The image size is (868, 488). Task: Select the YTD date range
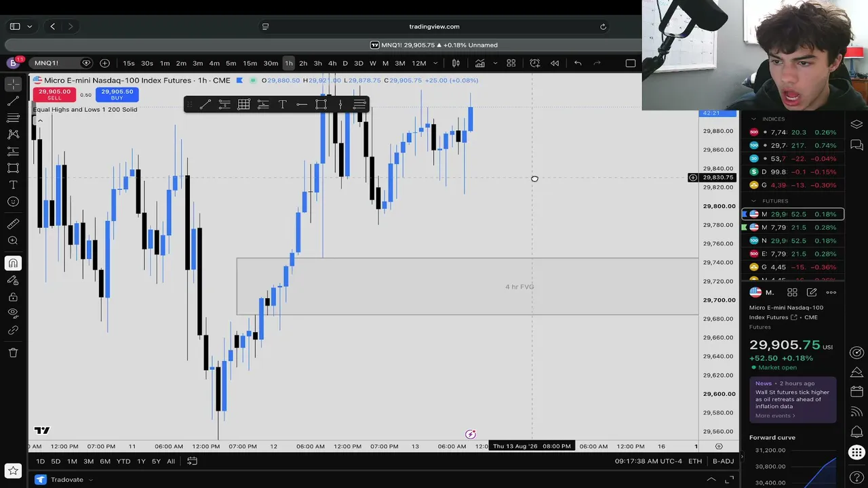coord(123,462)
